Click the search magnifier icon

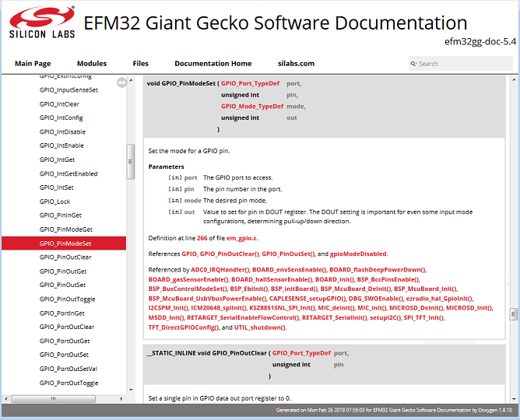[x=413, y=64]
